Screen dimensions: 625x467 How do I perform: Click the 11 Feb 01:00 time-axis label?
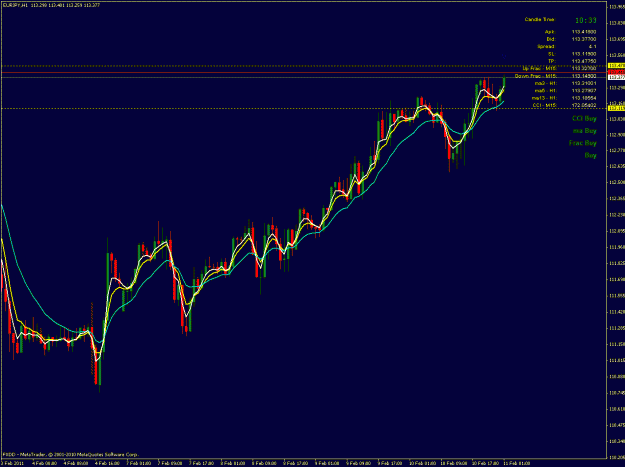[517, 463]
